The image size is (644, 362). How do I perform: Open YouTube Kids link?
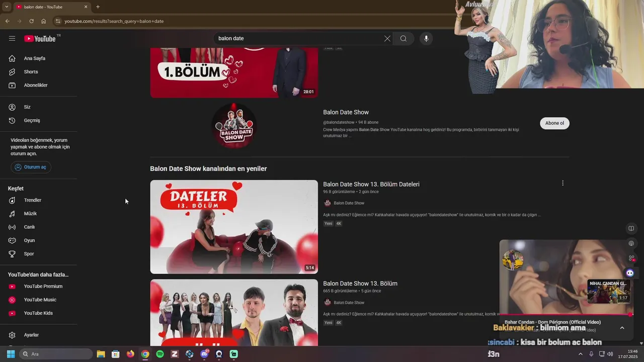tap(39, 313)
